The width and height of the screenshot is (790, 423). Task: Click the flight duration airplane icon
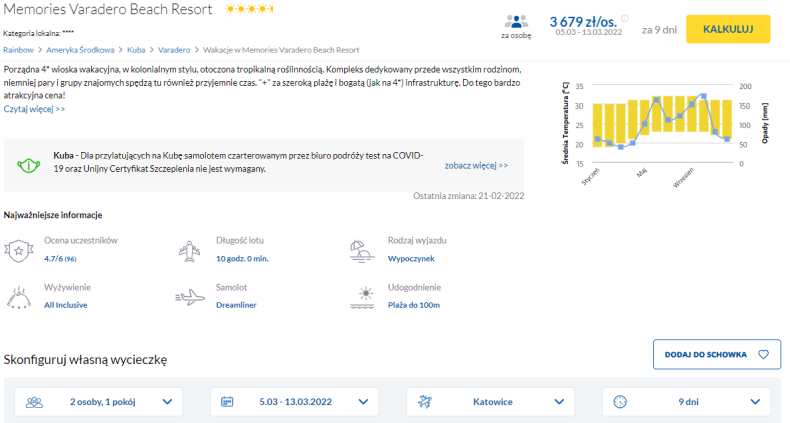(189, 249)
